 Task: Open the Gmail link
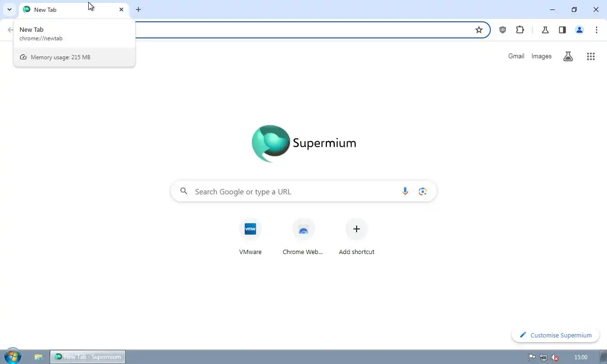(x=516, y=56)
